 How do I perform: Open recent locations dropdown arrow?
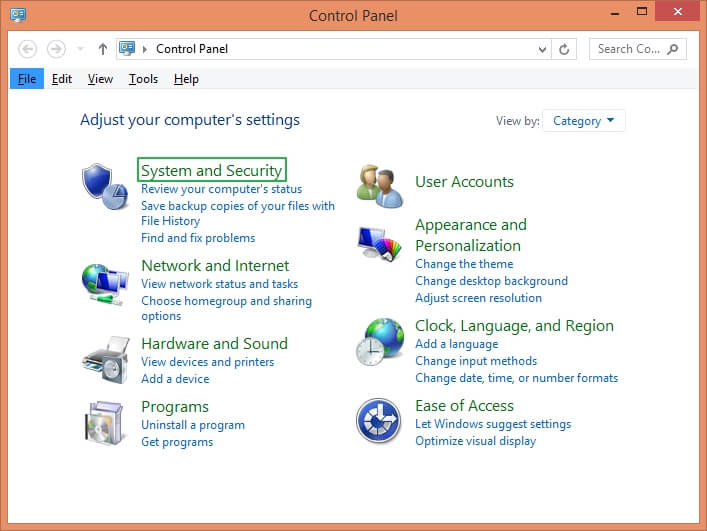click(x=80, y=49)
